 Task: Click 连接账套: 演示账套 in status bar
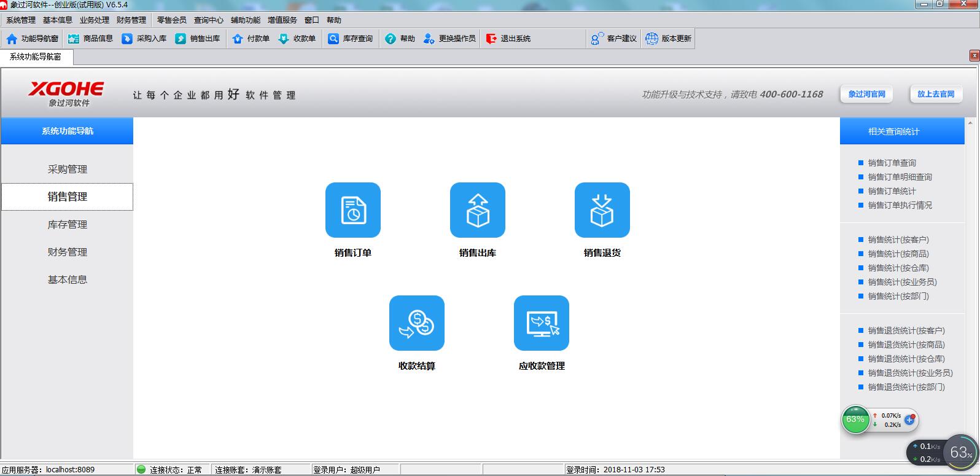[x=248, y=470]
